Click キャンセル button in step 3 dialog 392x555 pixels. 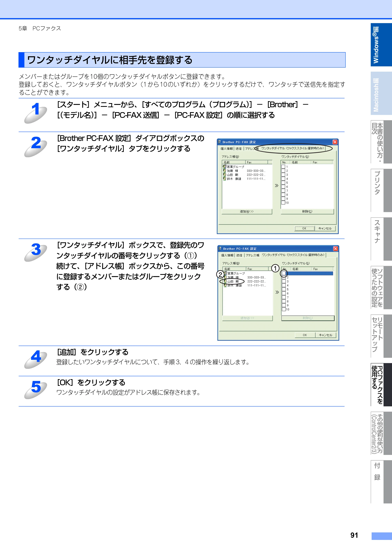[x=326, y=335]
